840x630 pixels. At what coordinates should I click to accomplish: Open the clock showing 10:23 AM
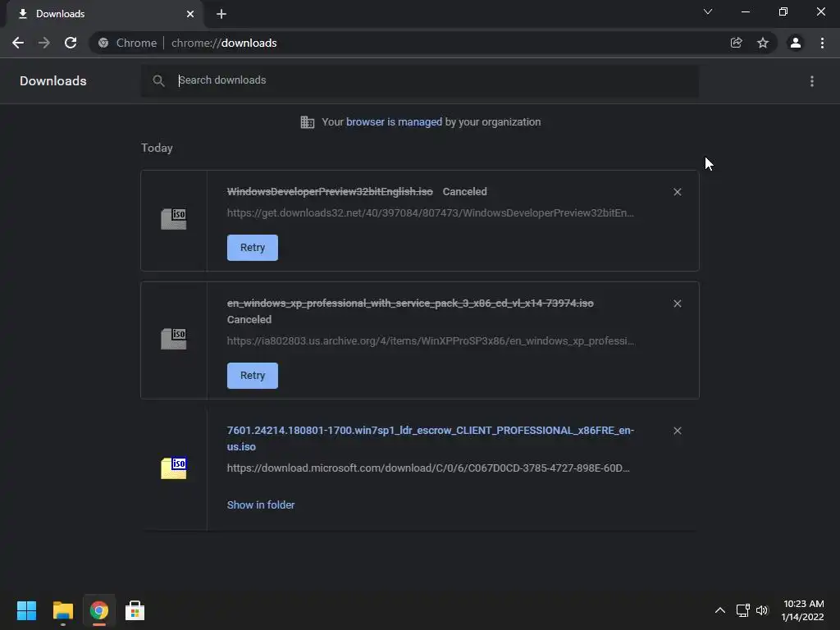click(x=802, y=610)
